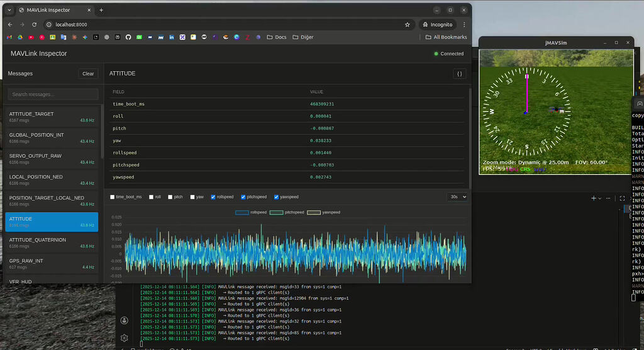This screenshot has width=644, height=350.
Task: Check the time_boot_ms checkbox
Action: pos(113,197)
